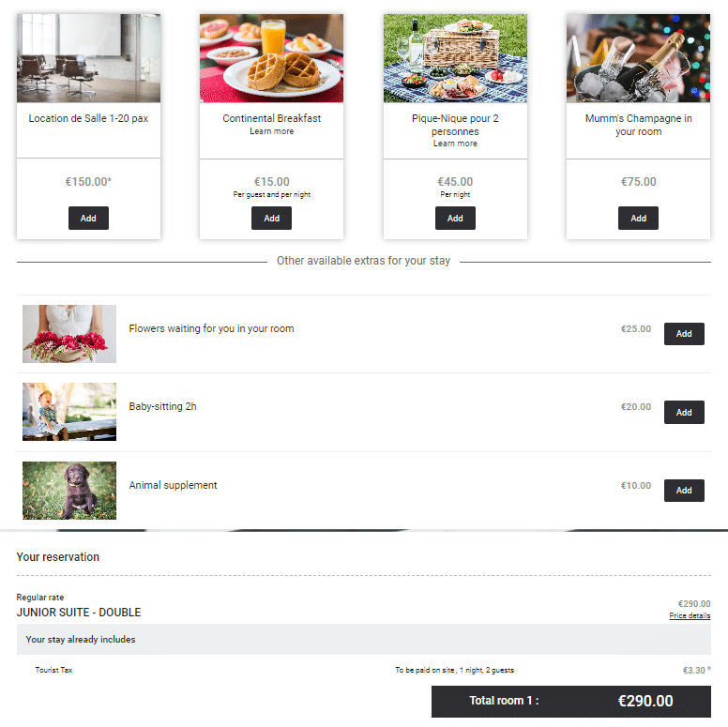The image size is (728, 727).
Task: Click the puppy animal supplement thumbnail
Action: [69, 491]
